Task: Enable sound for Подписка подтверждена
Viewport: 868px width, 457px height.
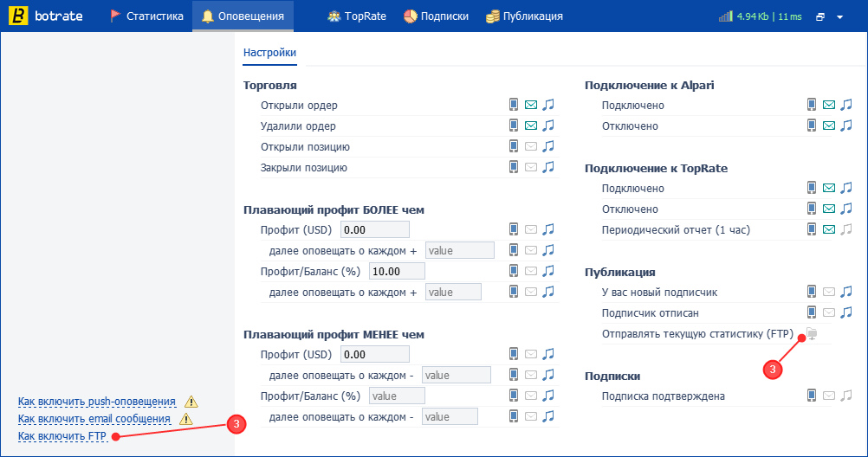Action: (845, 395)
